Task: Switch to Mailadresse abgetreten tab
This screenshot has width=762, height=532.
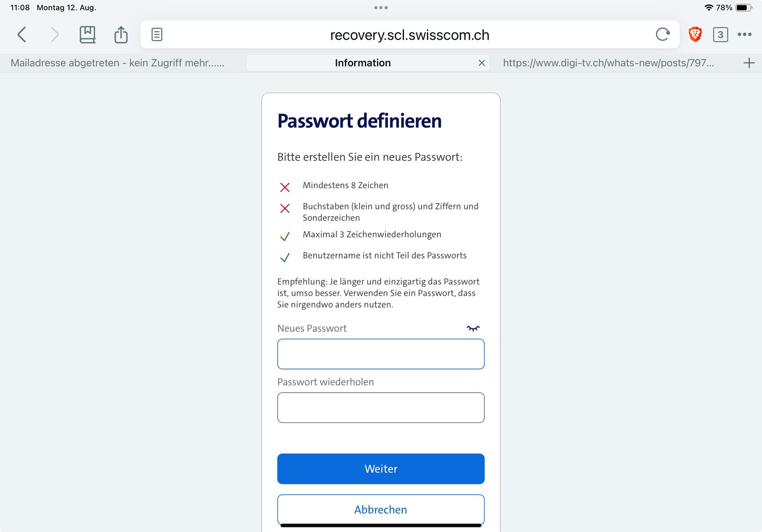Action: [x=117, y=63]
